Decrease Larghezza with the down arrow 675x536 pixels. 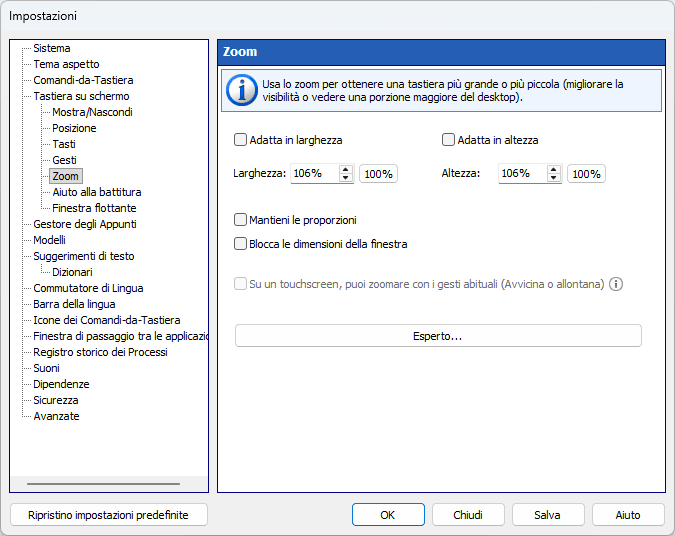[345, 178]
